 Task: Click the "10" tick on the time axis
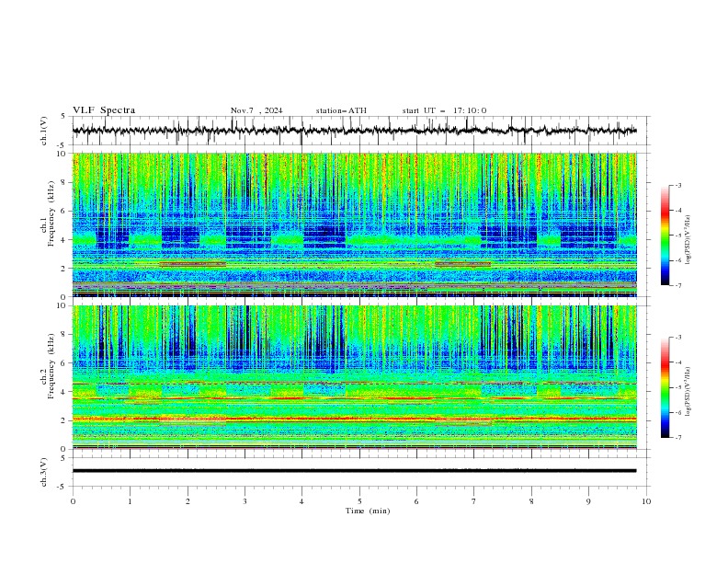646,501
